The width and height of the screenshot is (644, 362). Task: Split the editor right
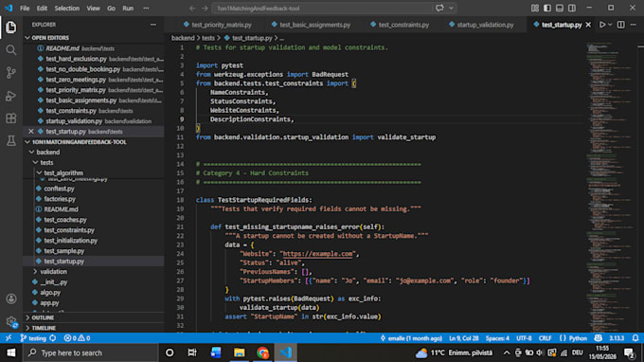(620, 25)
